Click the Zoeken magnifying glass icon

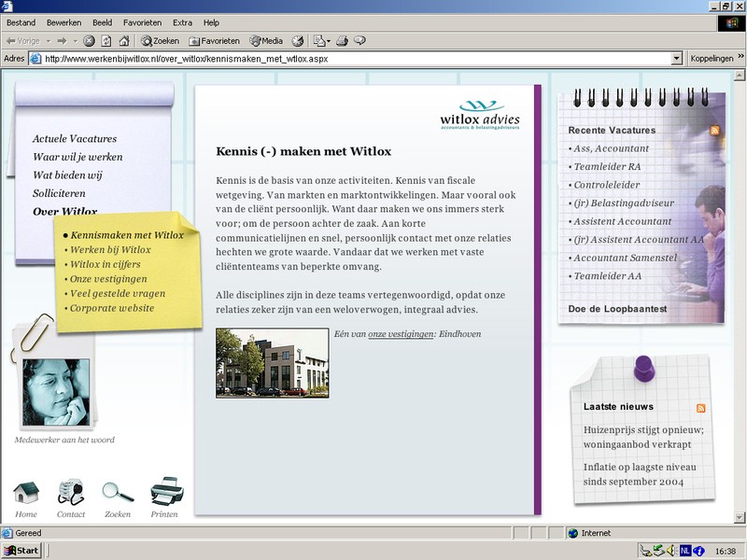click(118, 492)
